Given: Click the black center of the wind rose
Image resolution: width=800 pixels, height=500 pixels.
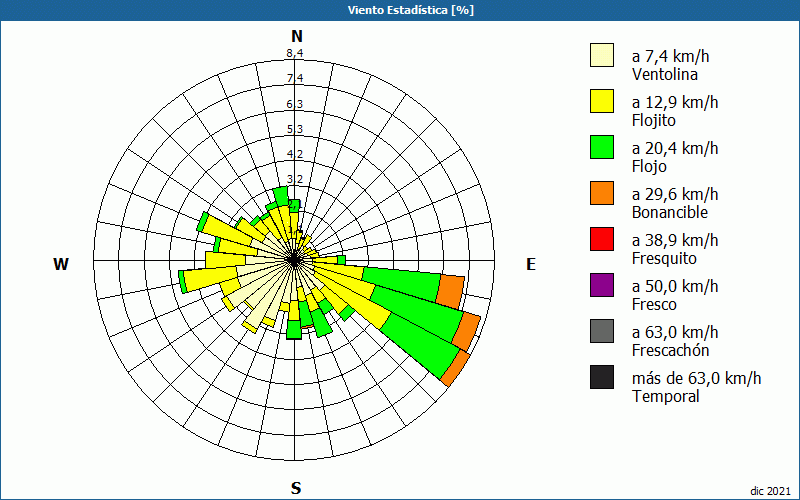Looking at the screenshot, I should pyautogui.click(x=294, y=260).
